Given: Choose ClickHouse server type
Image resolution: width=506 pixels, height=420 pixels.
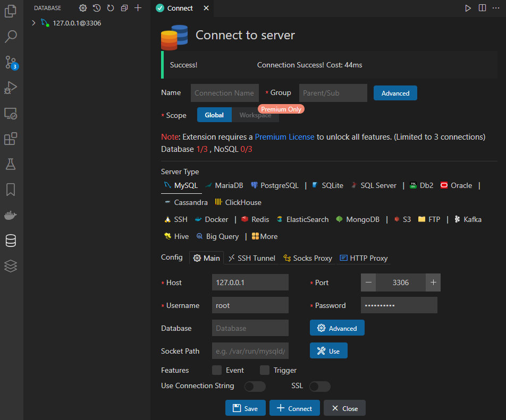Looking at the screenshot, I should [x=238, y=202].
